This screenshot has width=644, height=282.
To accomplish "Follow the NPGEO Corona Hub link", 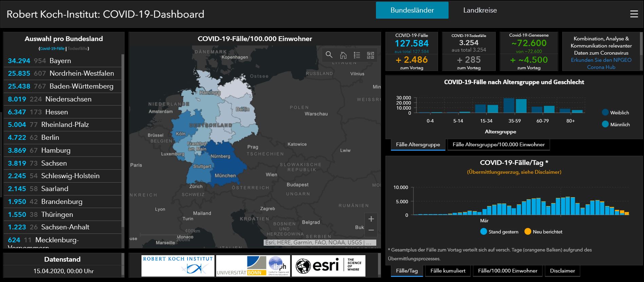I will pyautogui.click(x=601, y=63).
